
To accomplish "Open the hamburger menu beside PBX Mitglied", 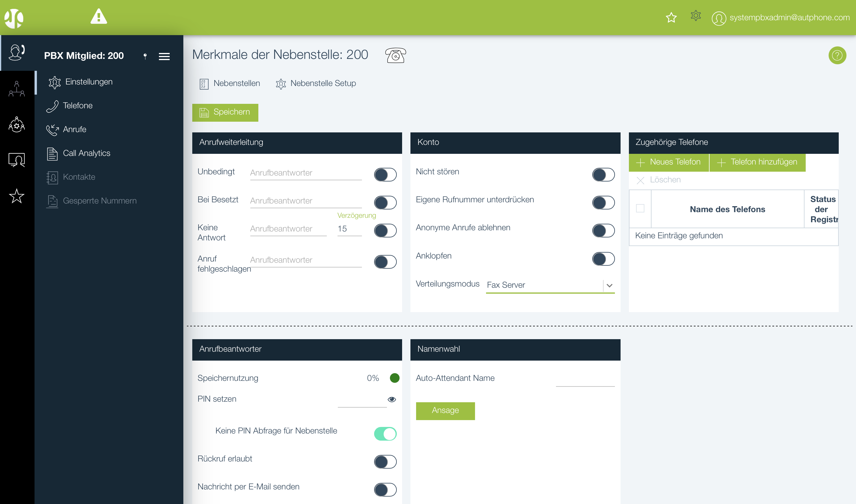I will (164, 56).
